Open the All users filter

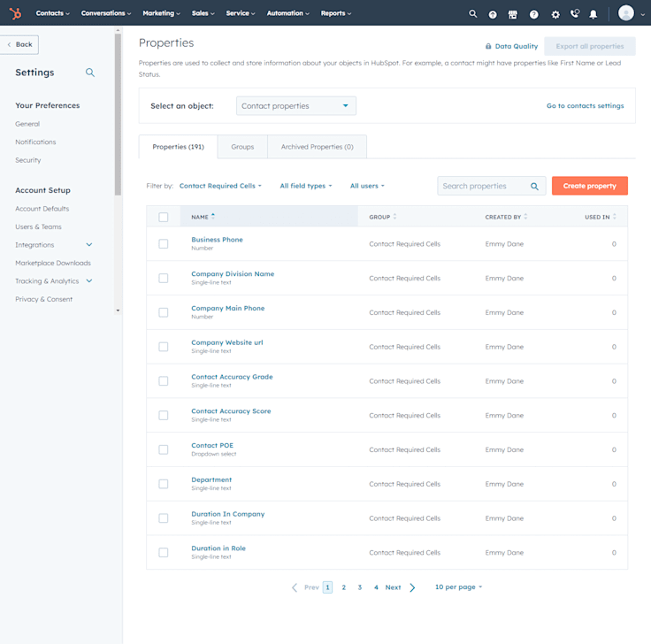coord(367,186)
